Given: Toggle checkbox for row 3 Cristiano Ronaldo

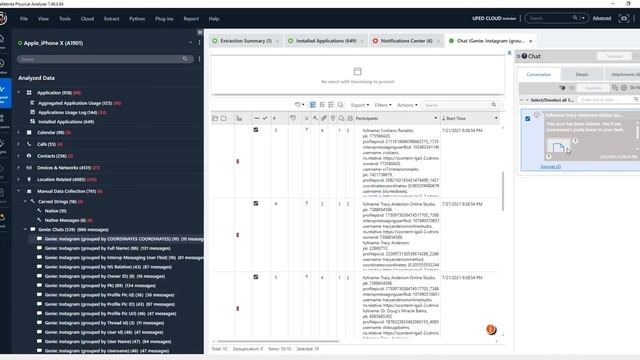Looking at the screenshot, I should pyautogui.click(x=256, y=130).
